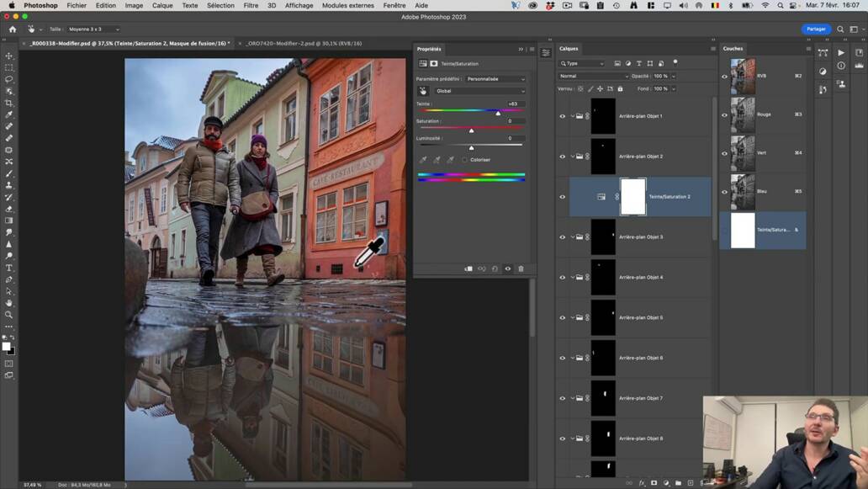Toggle visibility of RVB channel

(x=725, y=77)
